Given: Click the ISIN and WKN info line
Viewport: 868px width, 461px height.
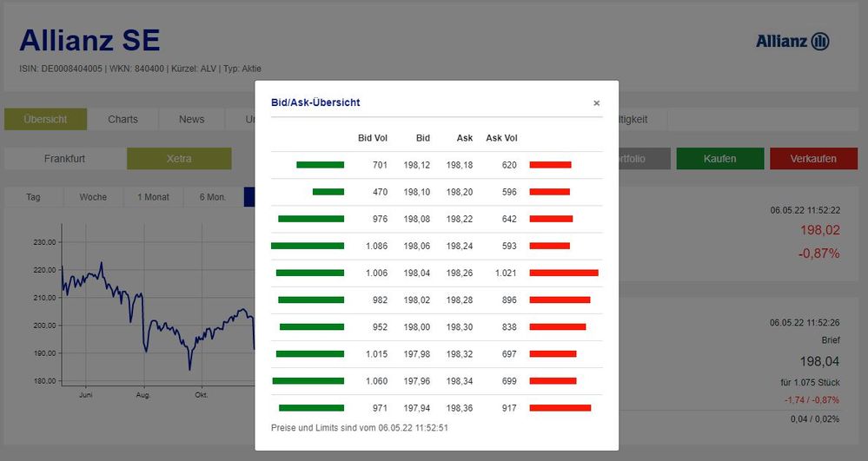Looking at the screenshot, I should coord(140,69).
